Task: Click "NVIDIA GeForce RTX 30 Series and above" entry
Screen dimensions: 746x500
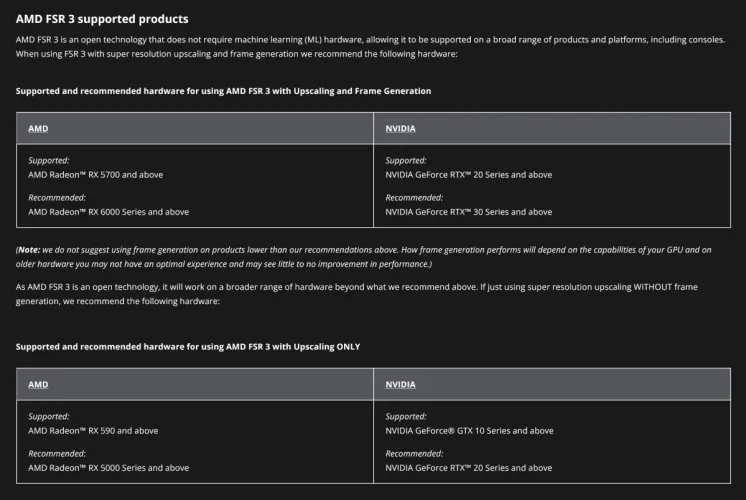Action: pos(468,212)
